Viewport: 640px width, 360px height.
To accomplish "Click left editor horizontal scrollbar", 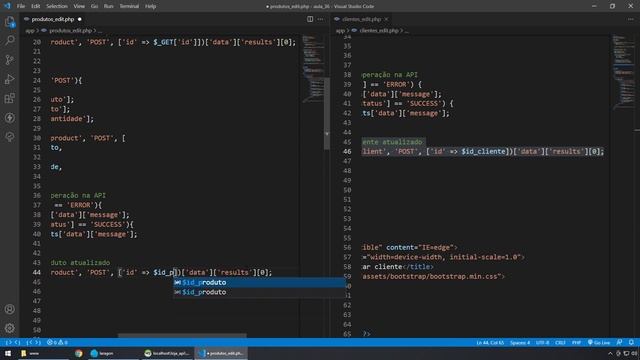I will 182,336.
